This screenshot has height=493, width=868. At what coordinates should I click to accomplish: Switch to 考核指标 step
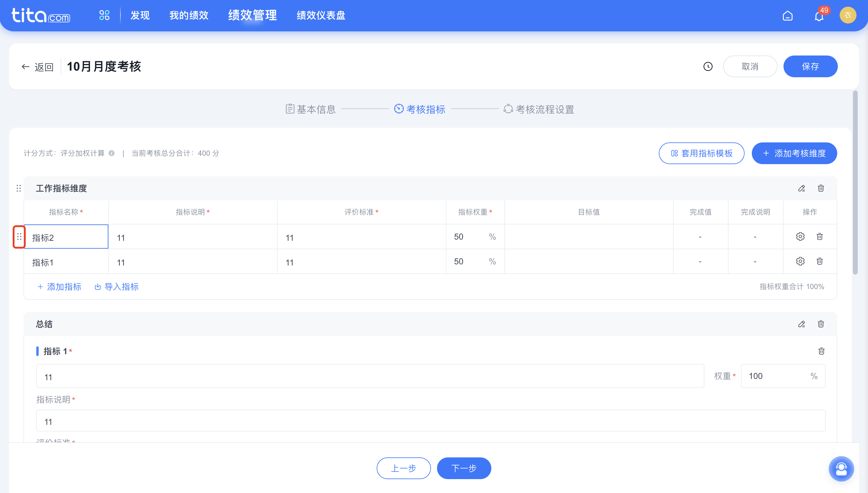420,109
